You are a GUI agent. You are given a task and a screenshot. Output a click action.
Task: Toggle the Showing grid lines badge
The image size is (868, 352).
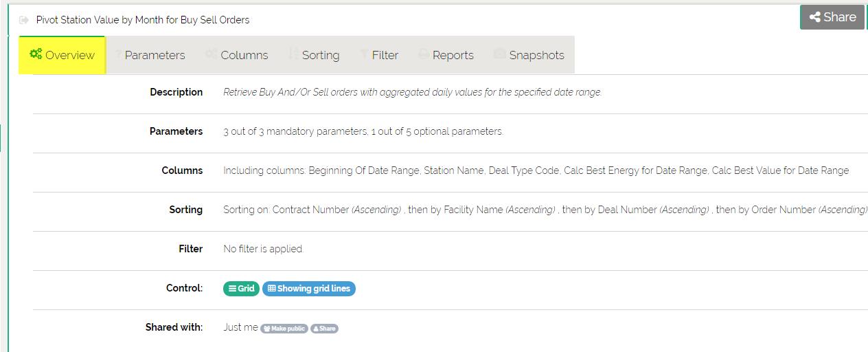click(309, 289)
